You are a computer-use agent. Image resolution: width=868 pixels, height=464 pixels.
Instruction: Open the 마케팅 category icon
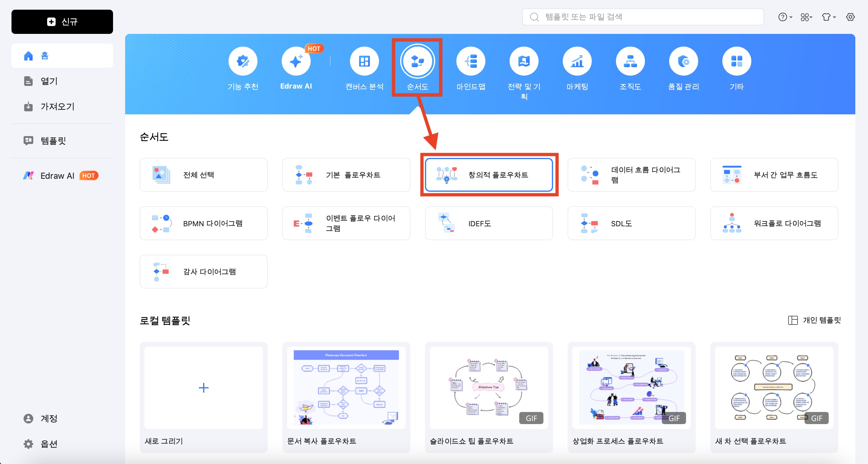coord(577,61)
